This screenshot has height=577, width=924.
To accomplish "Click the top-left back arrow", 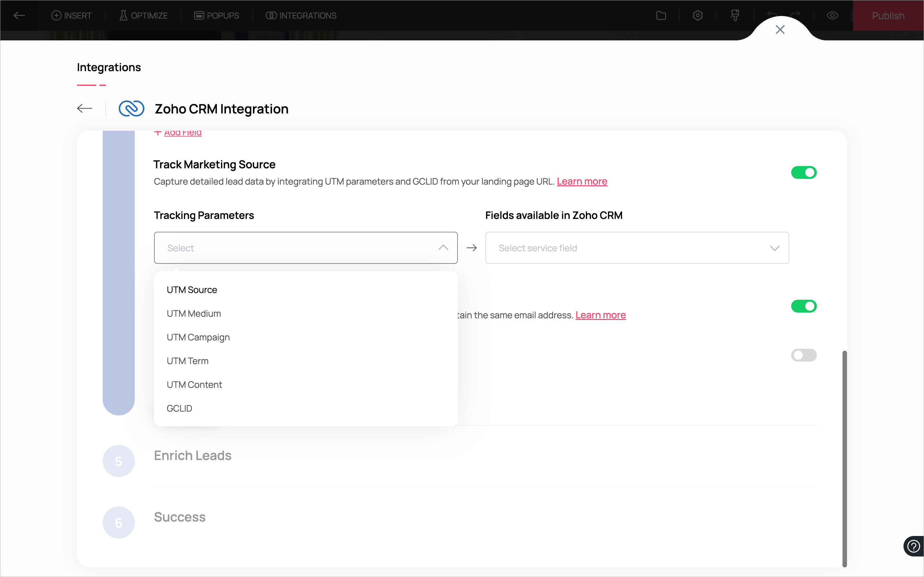I will point(19,16).
